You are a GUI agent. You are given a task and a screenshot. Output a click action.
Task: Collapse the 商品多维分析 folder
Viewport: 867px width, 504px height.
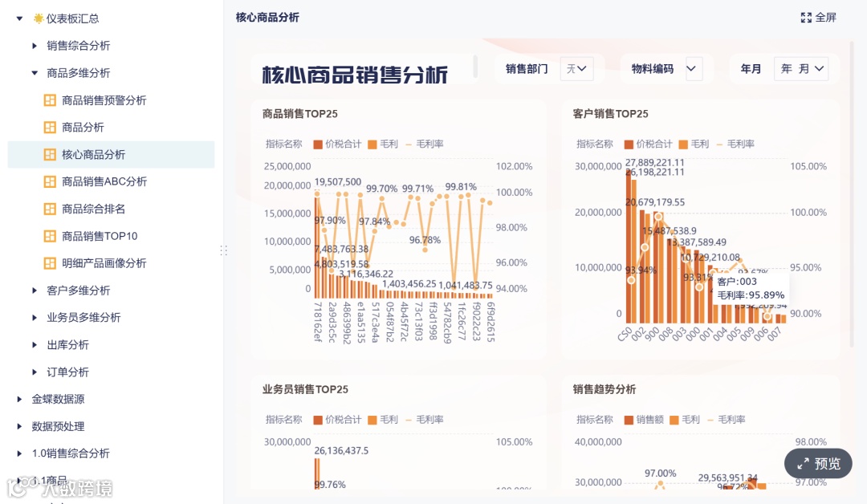coord(35,73)
